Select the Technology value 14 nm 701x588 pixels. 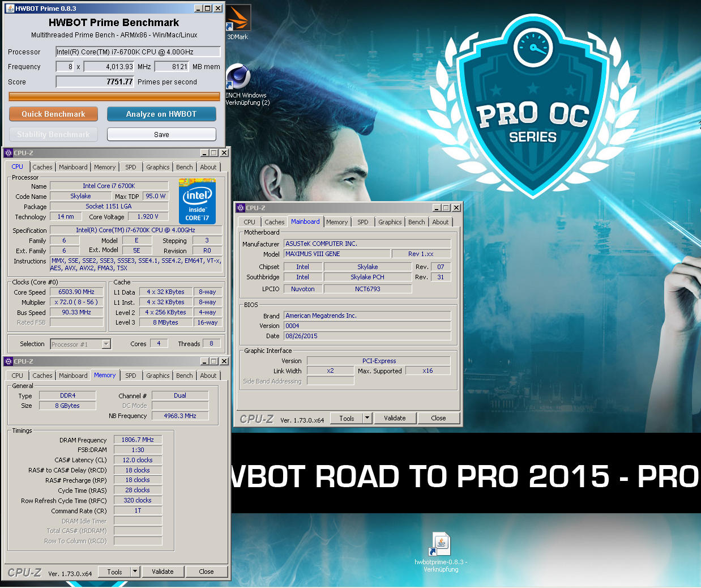[x=66, y=217]
